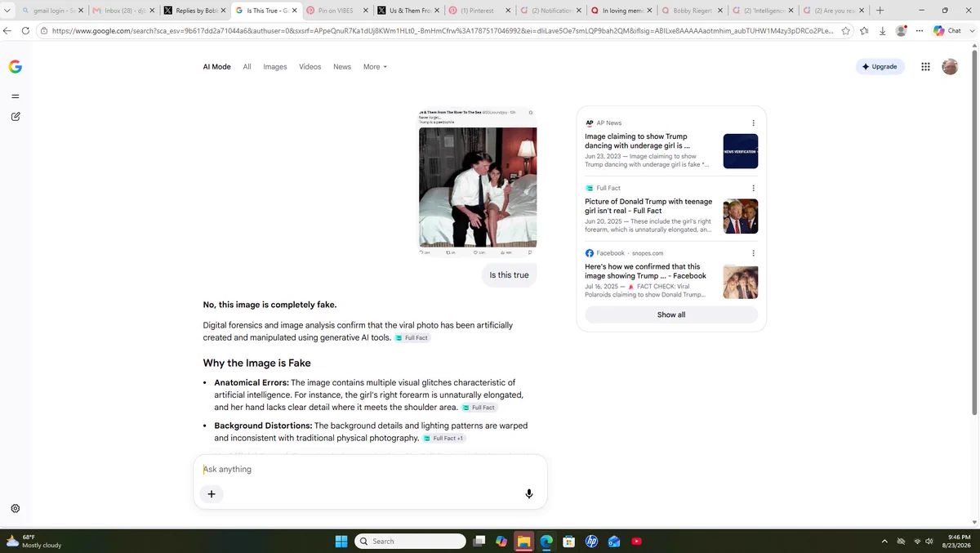980x553 pixels.
Task: Click Show all sources button
Action: pos(671,314)
